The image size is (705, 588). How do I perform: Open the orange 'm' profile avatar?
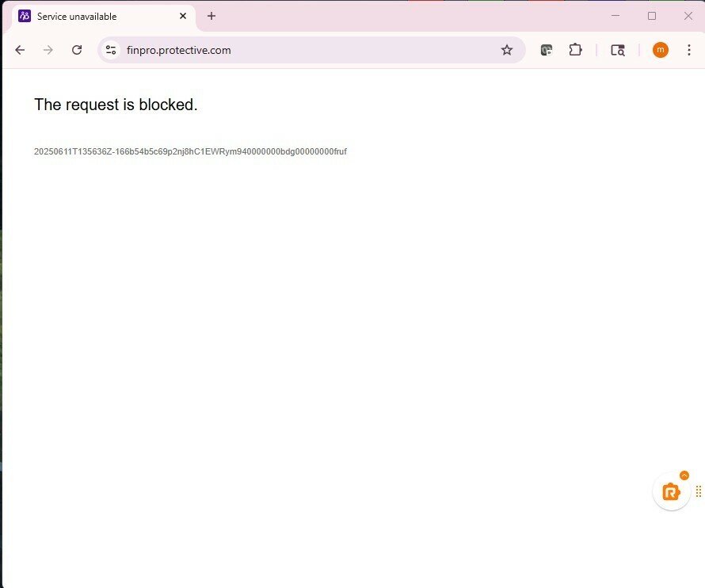(660, 50)
